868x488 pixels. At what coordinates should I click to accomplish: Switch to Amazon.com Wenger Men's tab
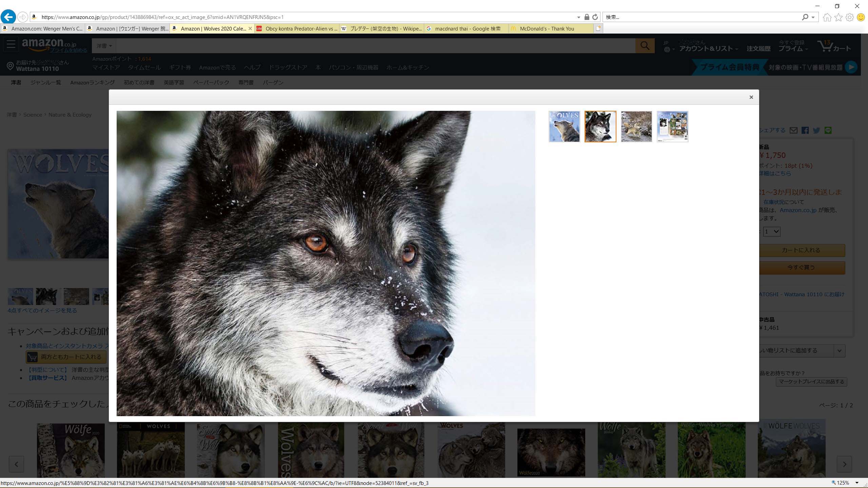43,29
